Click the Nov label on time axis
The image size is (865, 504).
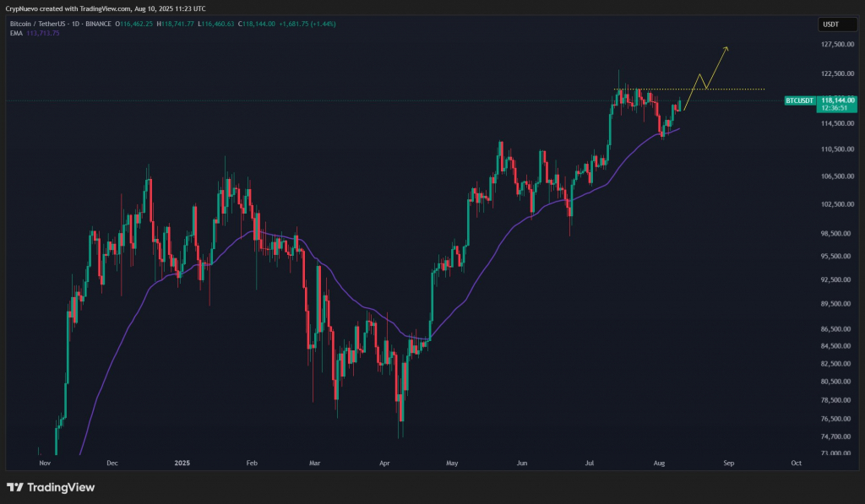[46, 463]
